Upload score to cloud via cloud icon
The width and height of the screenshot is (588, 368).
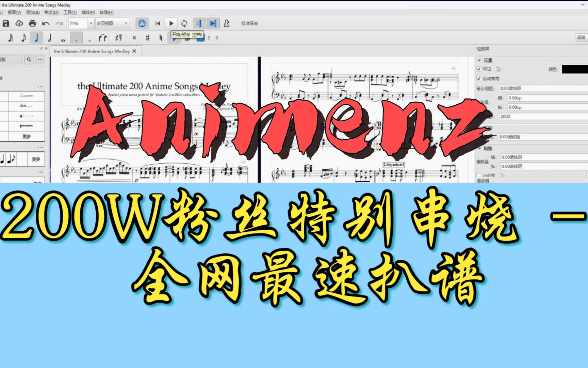19,24
